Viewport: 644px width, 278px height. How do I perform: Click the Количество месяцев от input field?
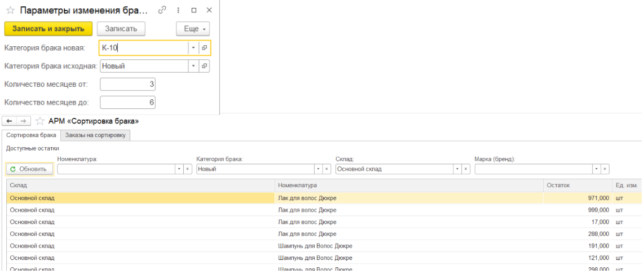[127, 84]
